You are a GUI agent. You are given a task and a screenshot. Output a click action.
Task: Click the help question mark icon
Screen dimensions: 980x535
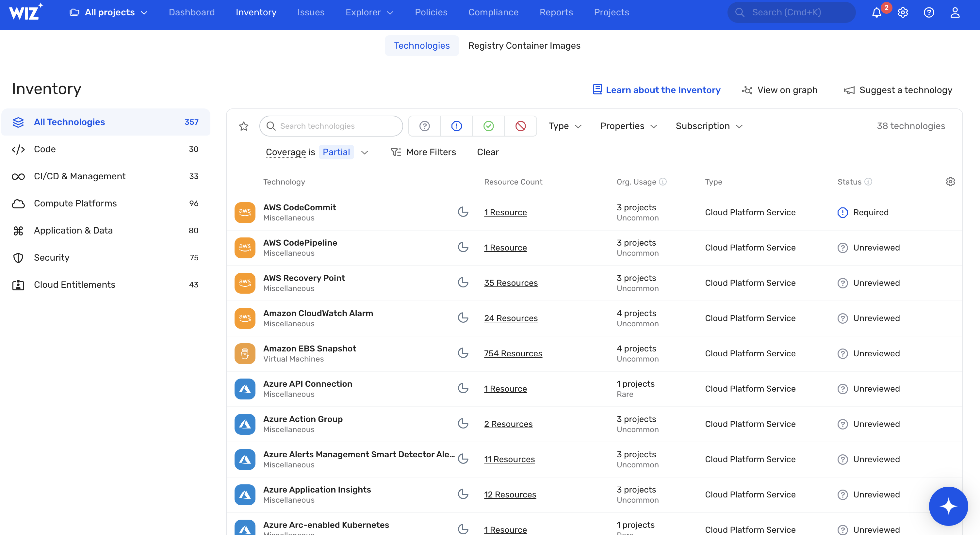pyautogui.click(x=929, y=12)
